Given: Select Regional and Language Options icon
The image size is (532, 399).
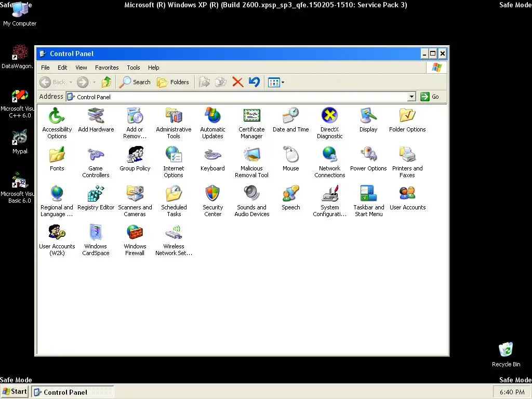Looking at the screenshot, I should (57, 194).
